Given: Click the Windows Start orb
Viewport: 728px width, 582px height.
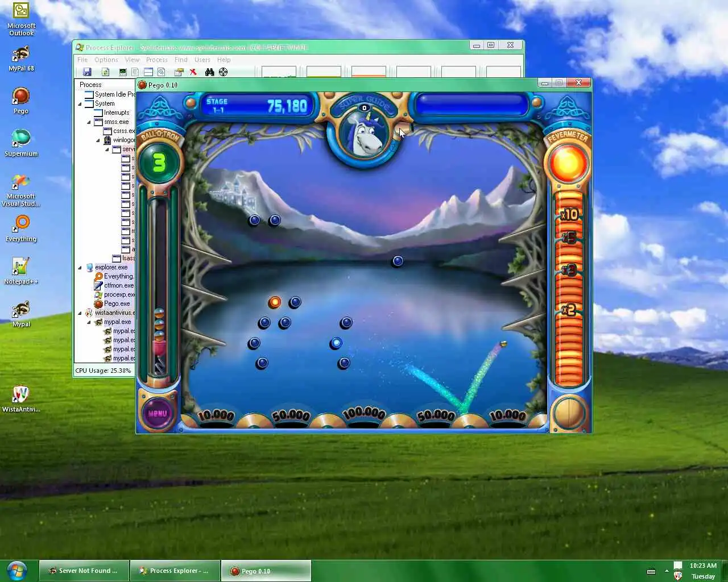Looking at the screenshot, I should (16, 570).
